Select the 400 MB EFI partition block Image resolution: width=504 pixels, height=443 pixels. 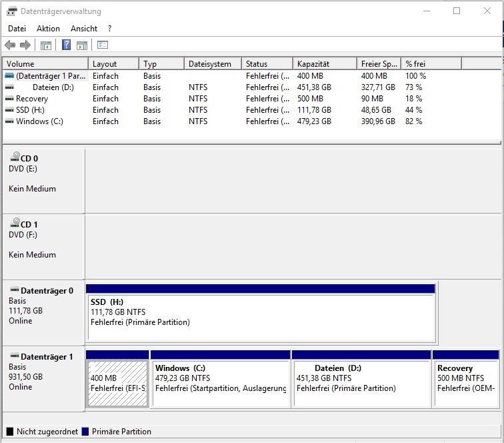tap(117, 383)
